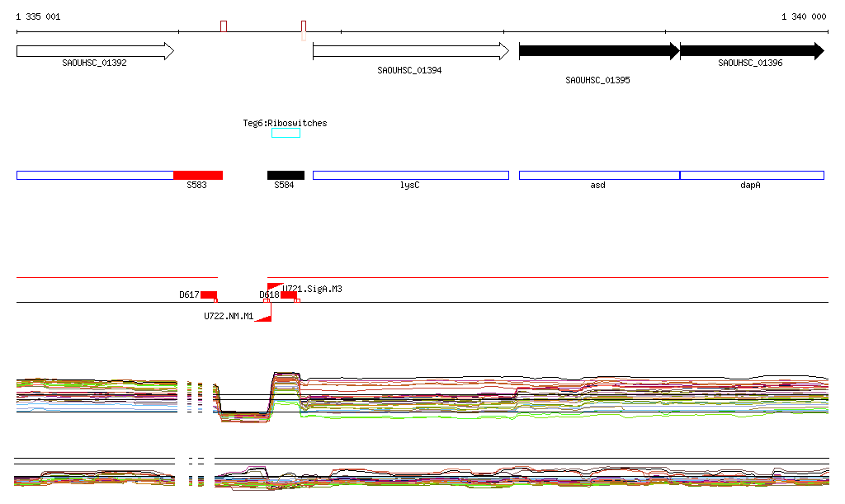The image size is (845, 504).
Task: Select the black SAOUHSC_01396 gene arrow
Action: click(x=751, y=51)
